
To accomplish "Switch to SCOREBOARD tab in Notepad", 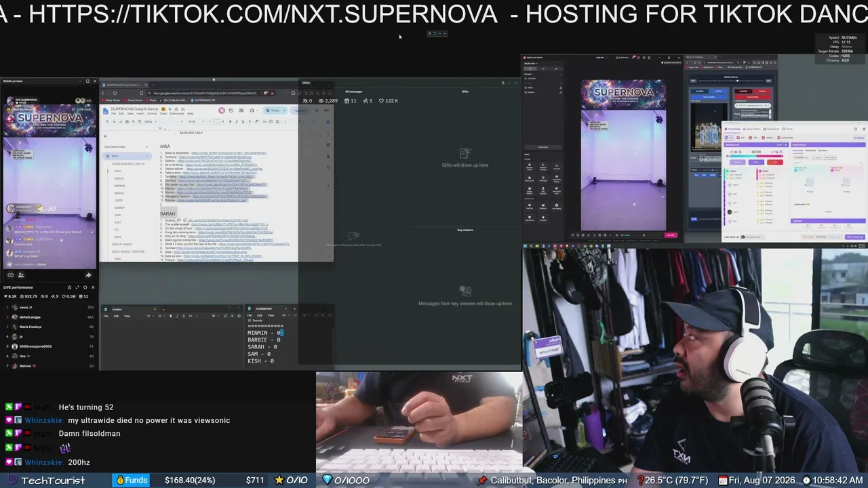I will [x=264, y=309].
